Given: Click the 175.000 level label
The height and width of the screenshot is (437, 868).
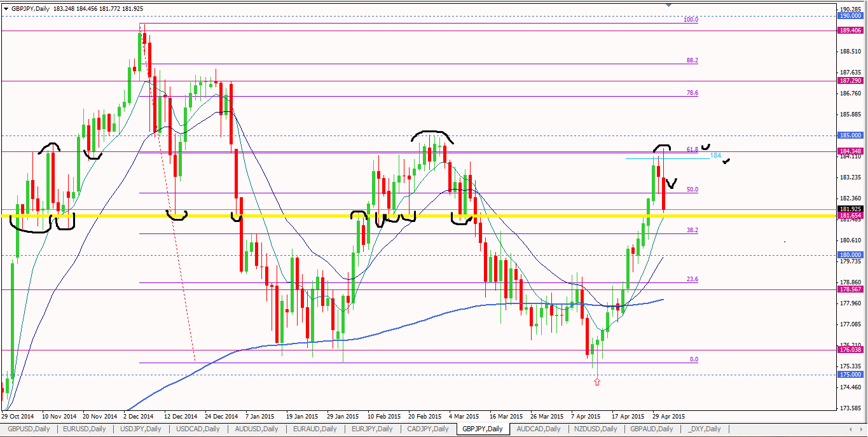Looking at the screenshot, I should tap(851, 375).
